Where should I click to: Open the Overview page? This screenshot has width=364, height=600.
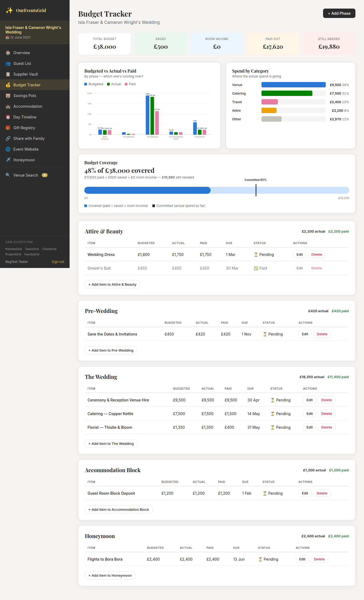click(35, 53)
